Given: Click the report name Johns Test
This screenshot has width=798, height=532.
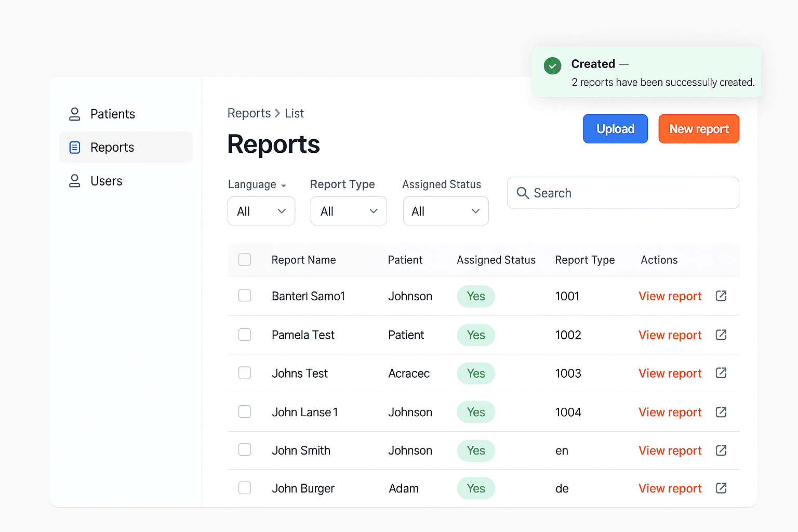Looking at the screenshot, I should point(300,374).
